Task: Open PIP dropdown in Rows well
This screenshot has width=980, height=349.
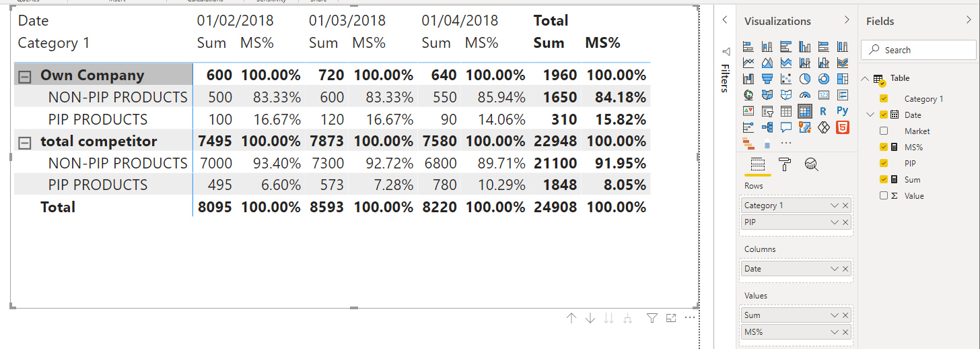Action: [835, 222]
